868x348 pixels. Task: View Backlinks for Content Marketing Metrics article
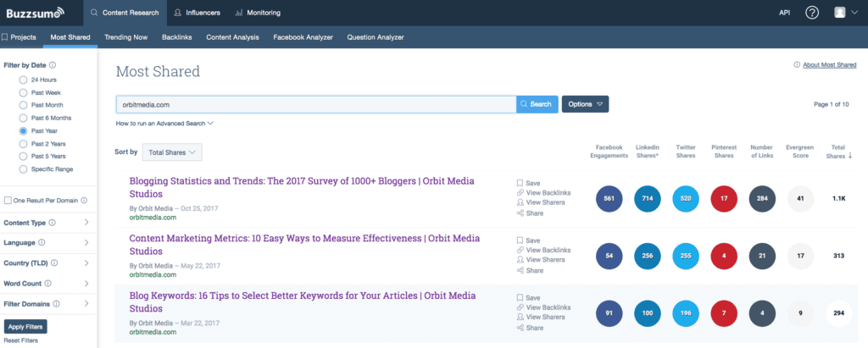(543, 250)
